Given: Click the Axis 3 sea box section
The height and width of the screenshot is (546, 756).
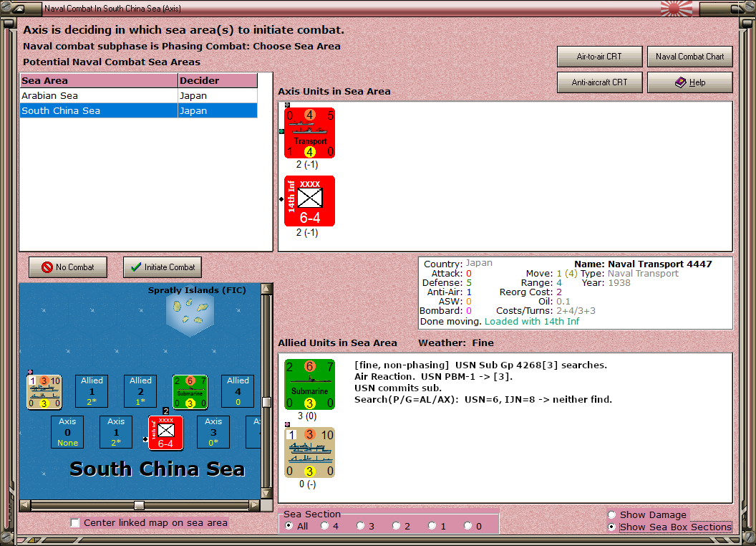Looking at the screenshot, I should (213, 432).
